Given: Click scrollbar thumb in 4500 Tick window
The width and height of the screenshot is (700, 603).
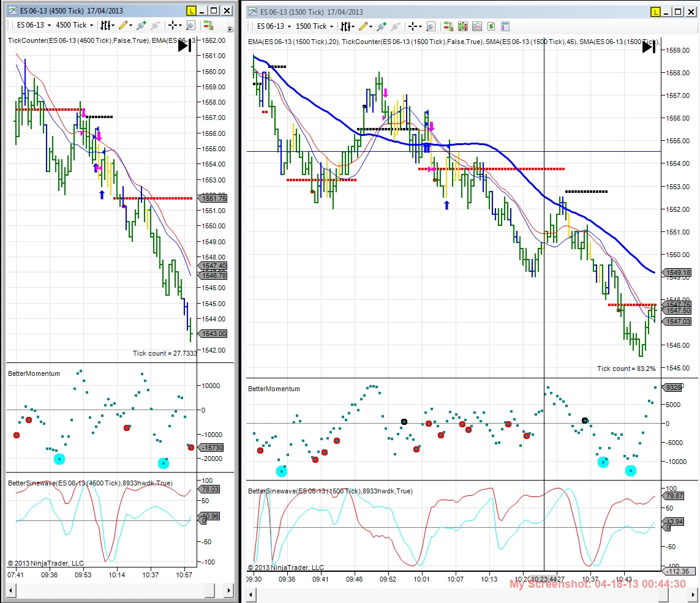Looking at the screenshot, I should tap(210, 591).
